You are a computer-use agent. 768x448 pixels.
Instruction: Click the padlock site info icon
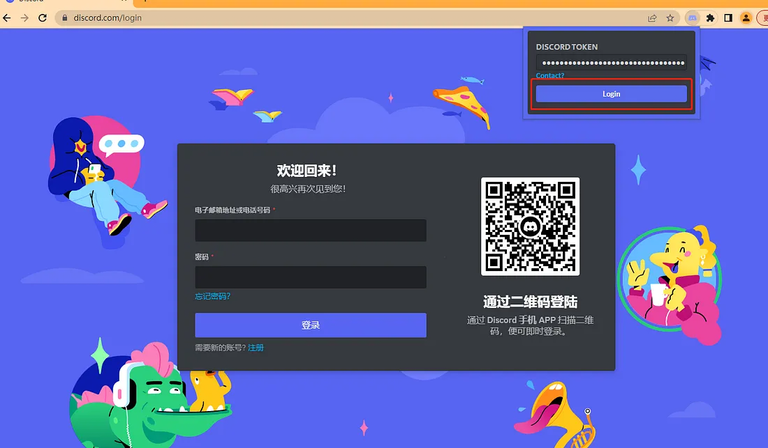(64, 18)
